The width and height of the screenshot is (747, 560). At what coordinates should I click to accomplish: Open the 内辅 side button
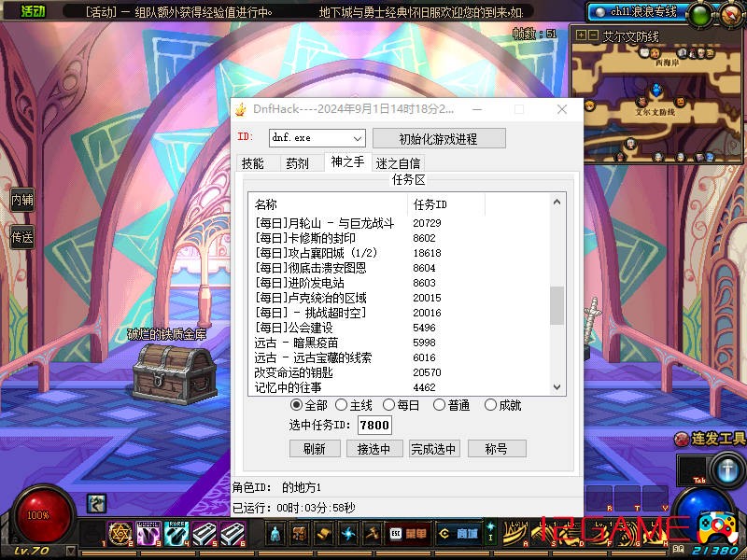click(22, 200)
